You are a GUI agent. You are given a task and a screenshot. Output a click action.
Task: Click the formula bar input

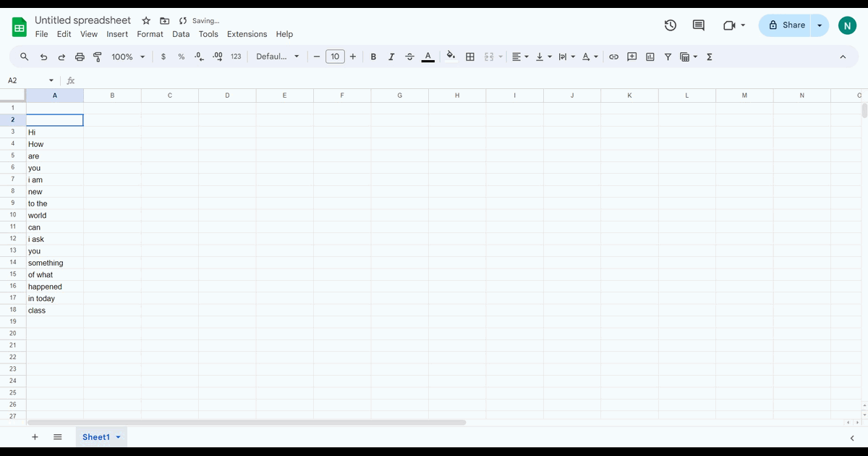470,80
